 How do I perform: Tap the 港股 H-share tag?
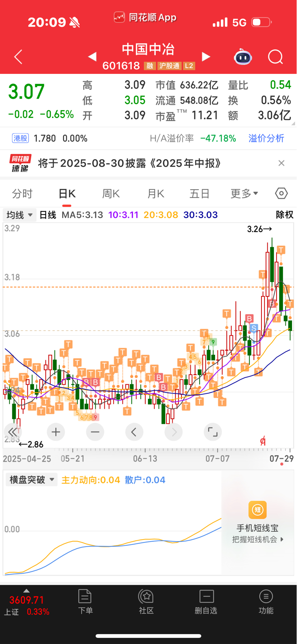(20, 138)
